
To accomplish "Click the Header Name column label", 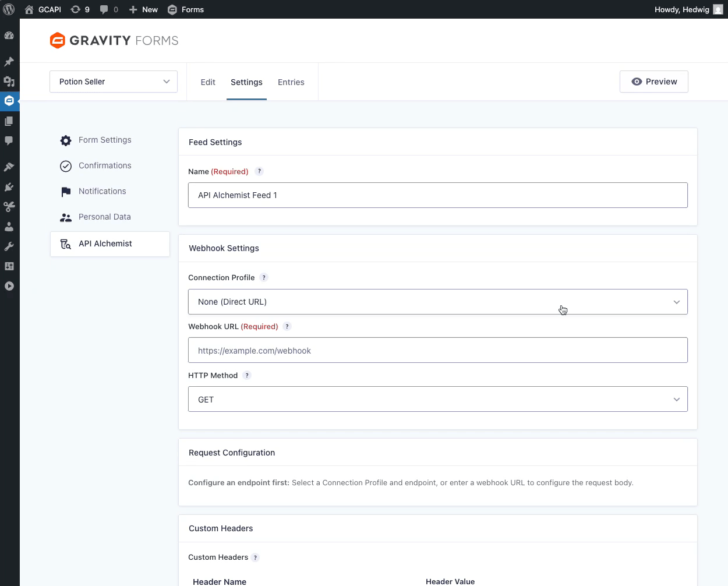I will [220, 581].
